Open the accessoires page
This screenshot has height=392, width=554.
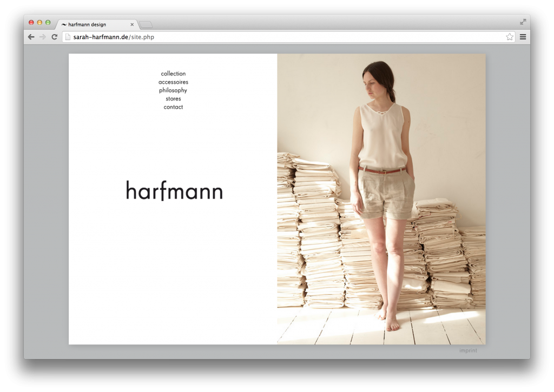pos(173,82)
